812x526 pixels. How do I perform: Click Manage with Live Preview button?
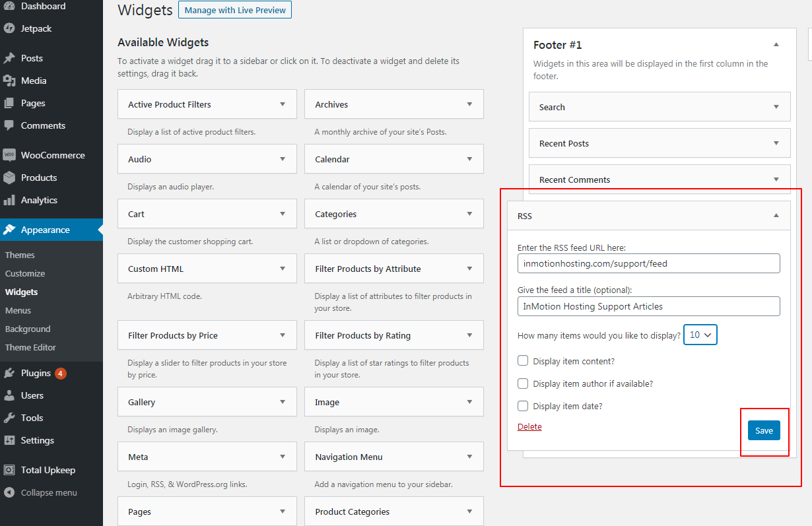(x=235, y=10)
